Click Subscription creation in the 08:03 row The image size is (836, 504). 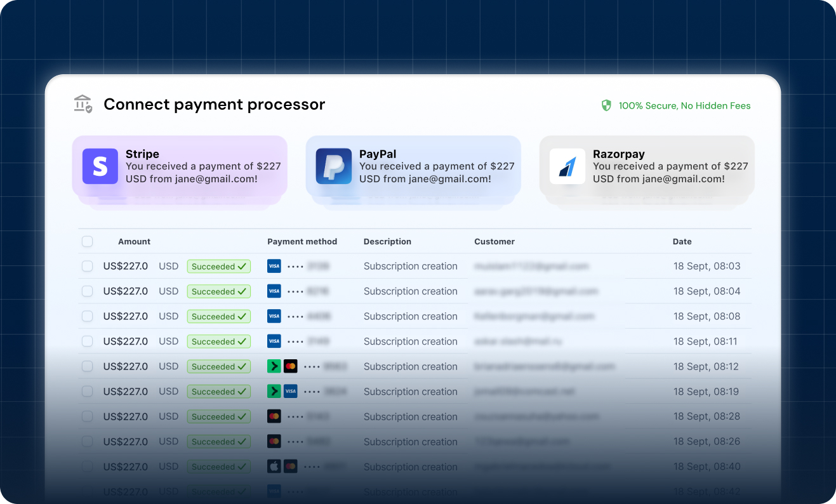coord(411,267)
